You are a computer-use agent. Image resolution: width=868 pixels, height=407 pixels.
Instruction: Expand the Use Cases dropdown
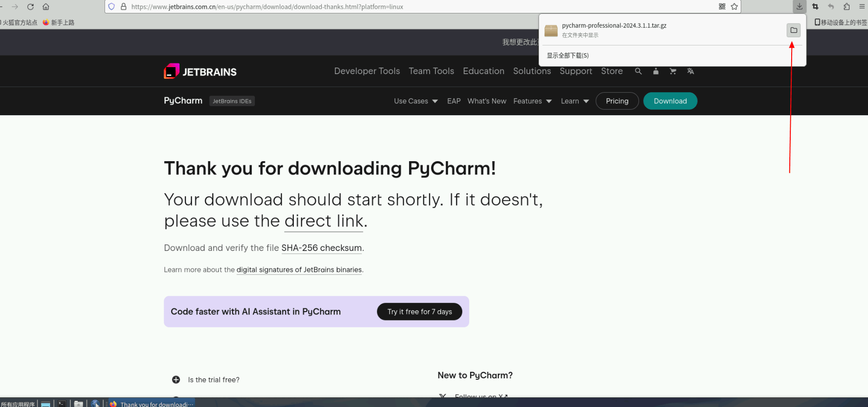coord(416,101)
